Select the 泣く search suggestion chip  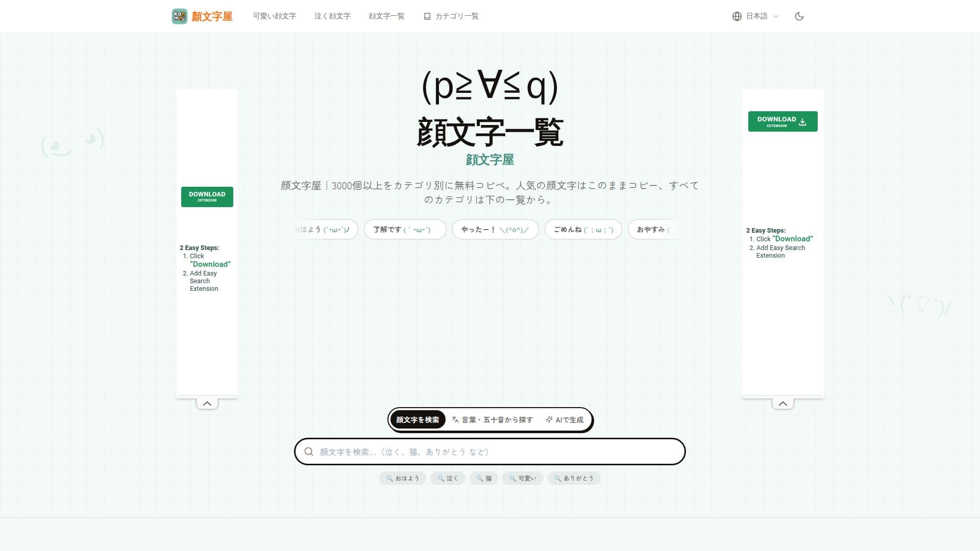pos(448,478)
